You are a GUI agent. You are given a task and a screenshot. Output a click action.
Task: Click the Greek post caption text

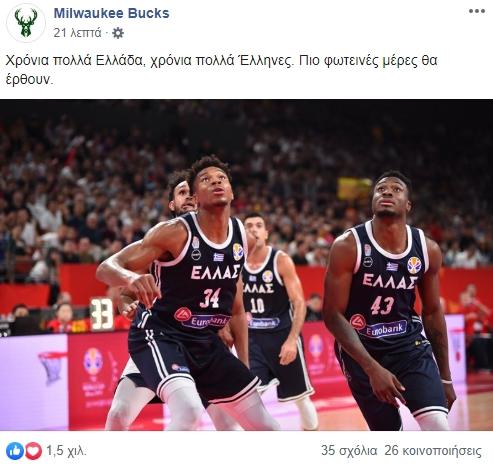221,70
